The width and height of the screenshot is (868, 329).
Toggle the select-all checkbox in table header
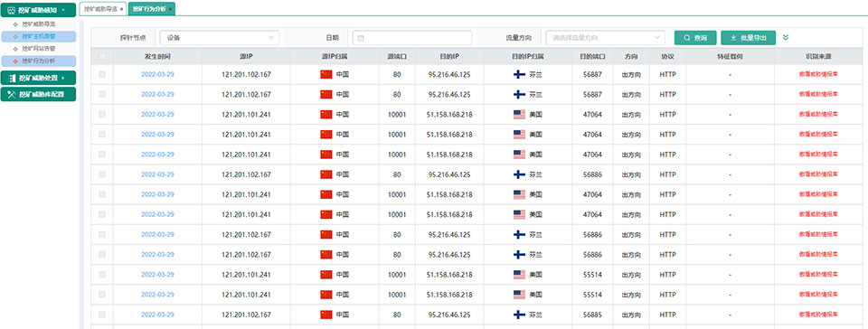(x=102, y=56)
